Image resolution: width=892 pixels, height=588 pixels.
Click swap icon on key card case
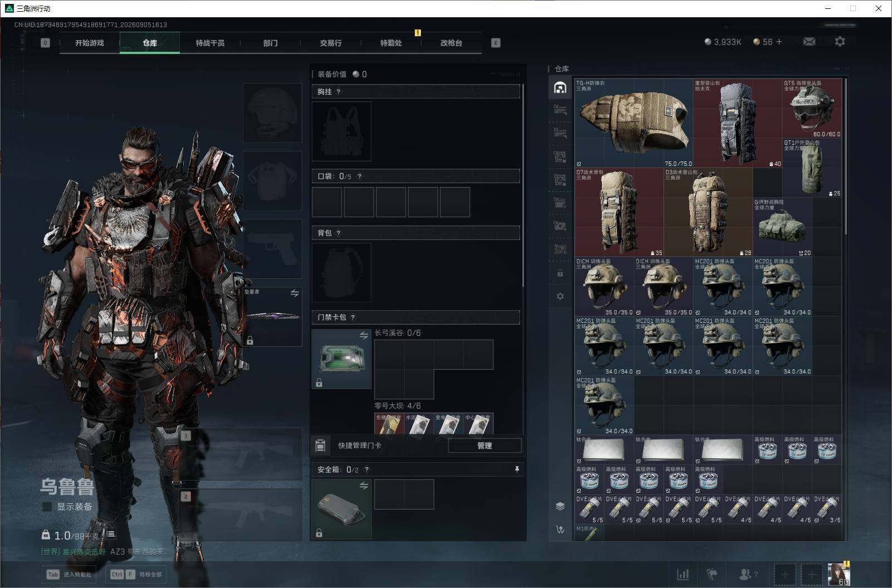(364, 335)
